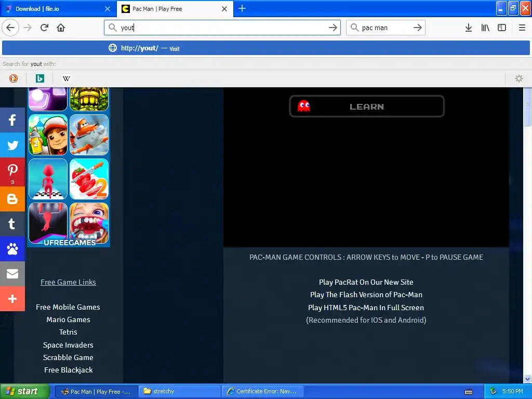Image resolution: width=532 pixels, height=399 pixels.
Task: Toggle the sidebar view icon
Action: coord(502,28)
